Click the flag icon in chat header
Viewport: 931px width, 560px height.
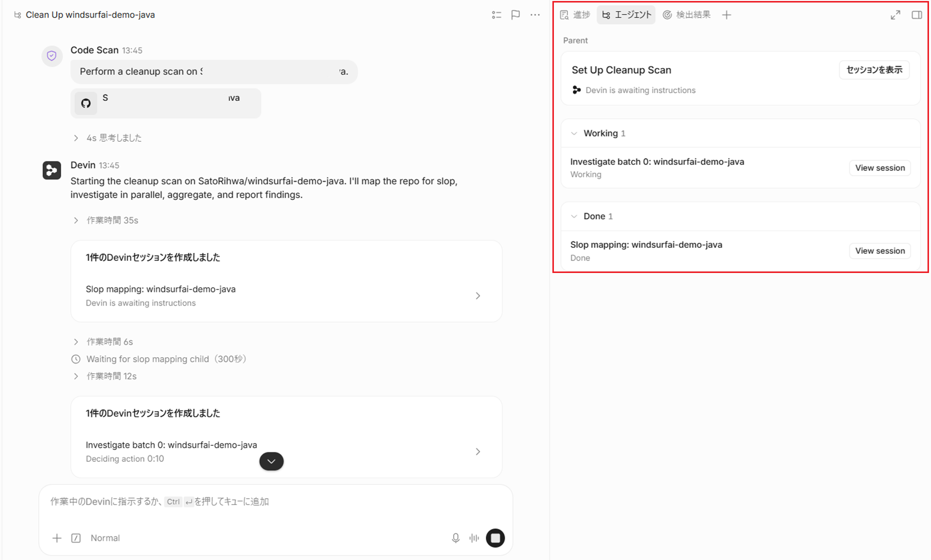(x=515, y=15)
